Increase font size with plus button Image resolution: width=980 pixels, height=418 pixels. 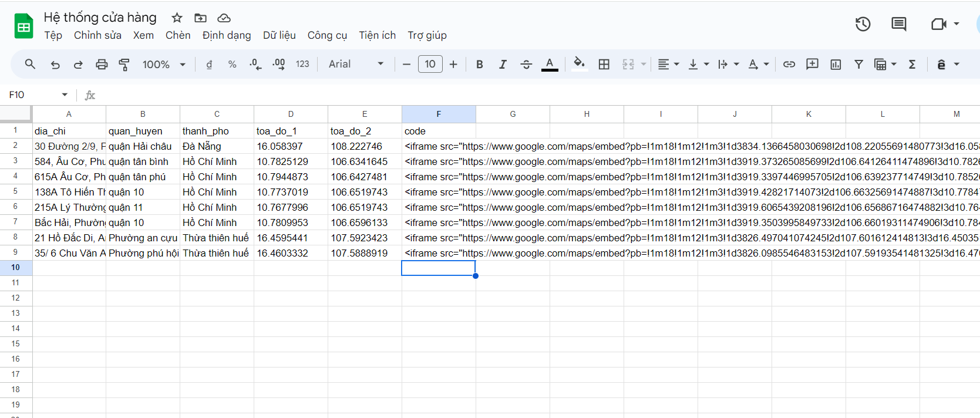453,64
